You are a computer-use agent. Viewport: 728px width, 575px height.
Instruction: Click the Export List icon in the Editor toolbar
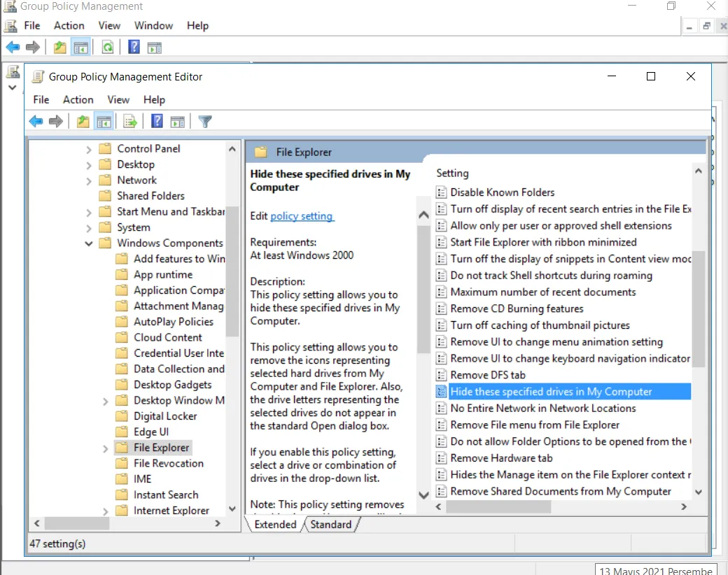[130, 122]
